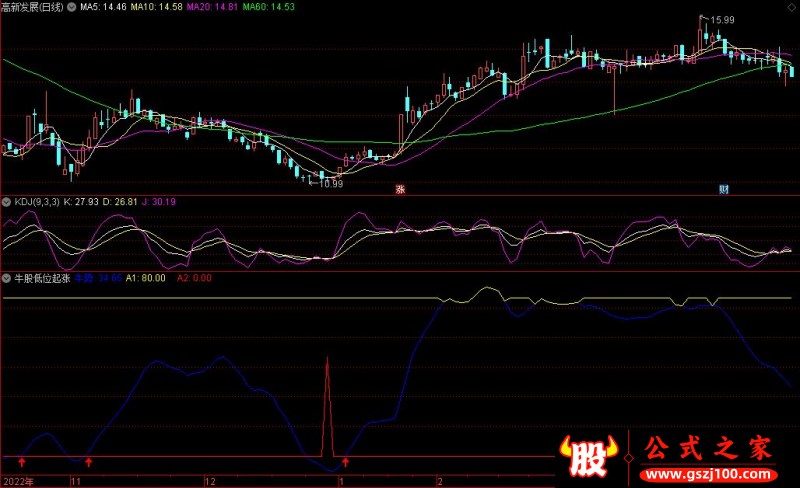Click the red bull 股 logo icon
This screenshot has height=488, width=800.
590,458
